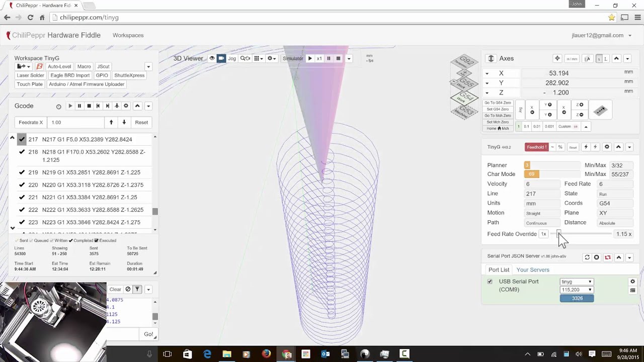Click Go To G54 Zero
This screenshot has width=644, height=362.
coord(498,103)
